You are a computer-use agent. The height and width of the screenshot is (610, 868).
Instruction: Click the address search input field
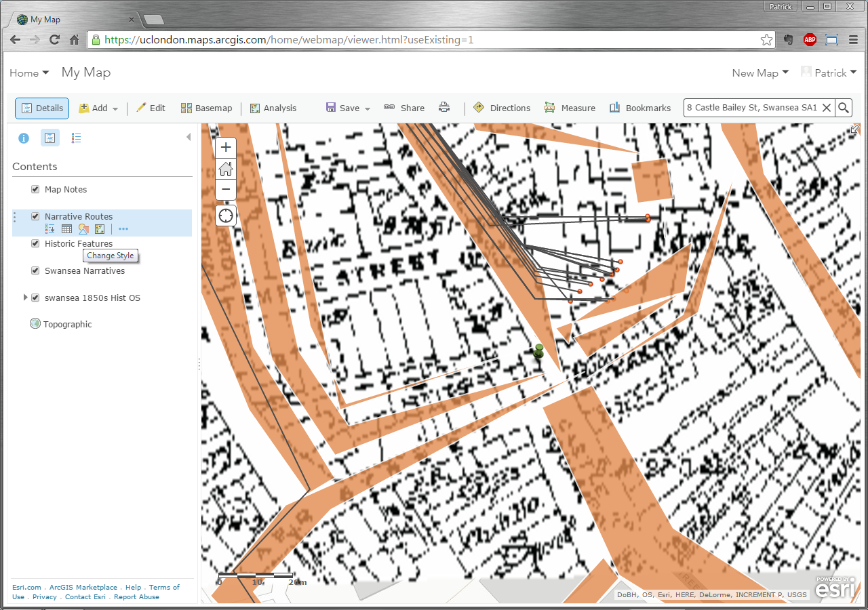point(751,108)
